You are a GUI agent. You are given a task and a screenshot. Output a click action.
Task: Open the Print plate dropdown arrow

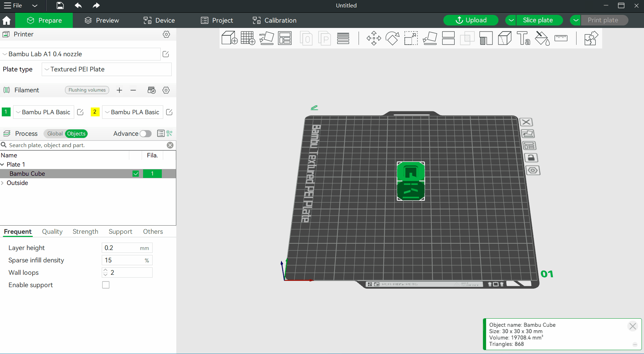coord(575,20)
